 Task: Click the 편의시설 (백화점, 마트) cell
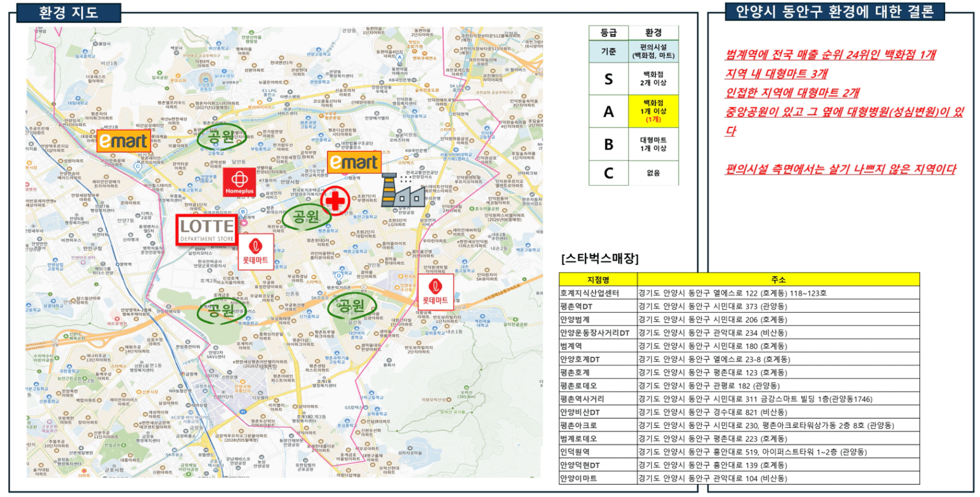pos(654,51)
